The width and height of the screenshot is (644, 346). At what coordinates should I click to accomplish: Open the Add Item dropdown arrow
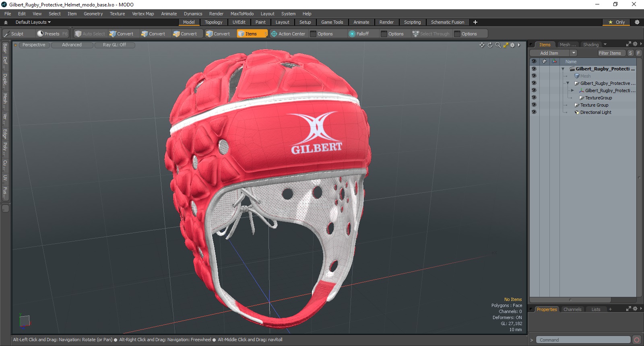(x=574, y=53)
